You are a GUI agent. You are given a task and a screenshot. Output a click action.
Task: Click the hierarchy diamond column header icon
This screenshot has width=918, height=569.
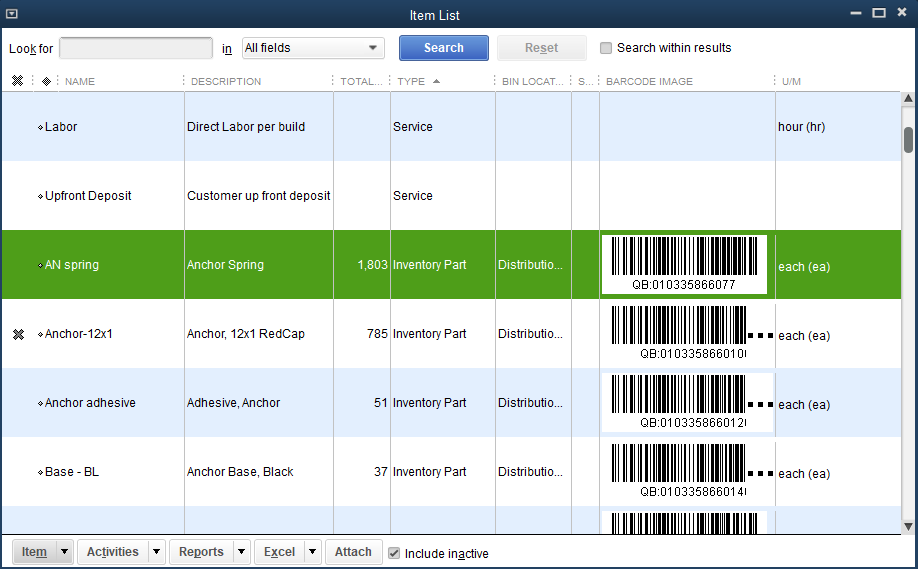pos(46,81)
